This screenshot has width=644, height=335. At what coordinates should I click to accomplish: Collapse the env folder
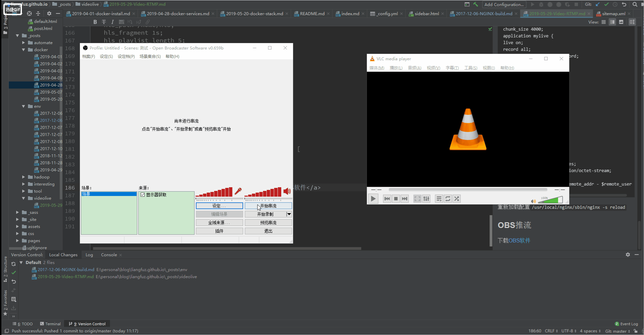[x=24, y=106]
